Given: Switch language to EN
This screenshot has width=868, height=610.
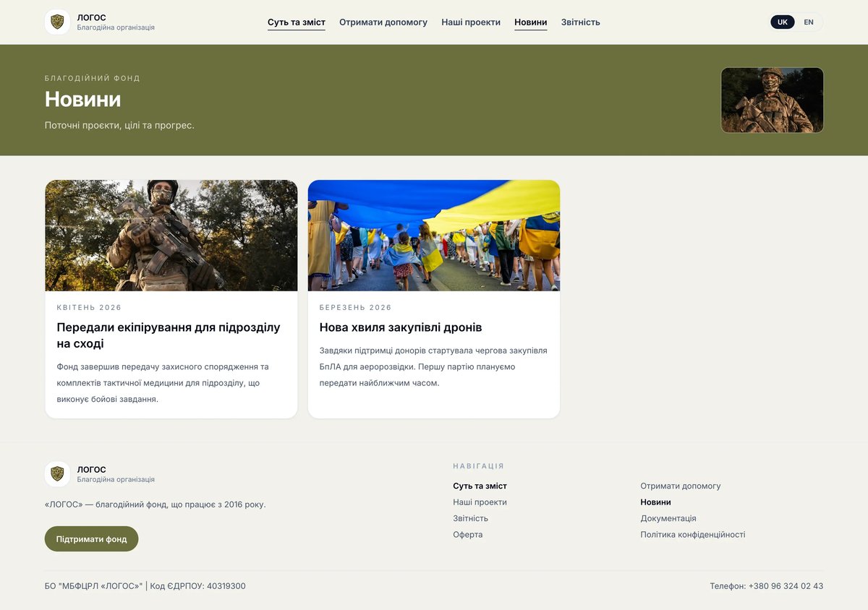Looking at the screenshot, I should (x=809, y=22).
